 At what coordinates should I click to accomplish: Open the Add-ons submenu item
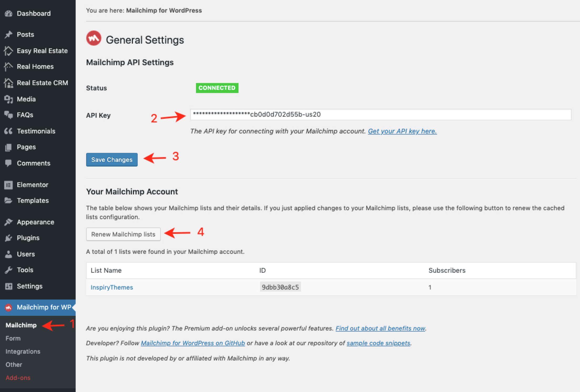pos(18,378)
